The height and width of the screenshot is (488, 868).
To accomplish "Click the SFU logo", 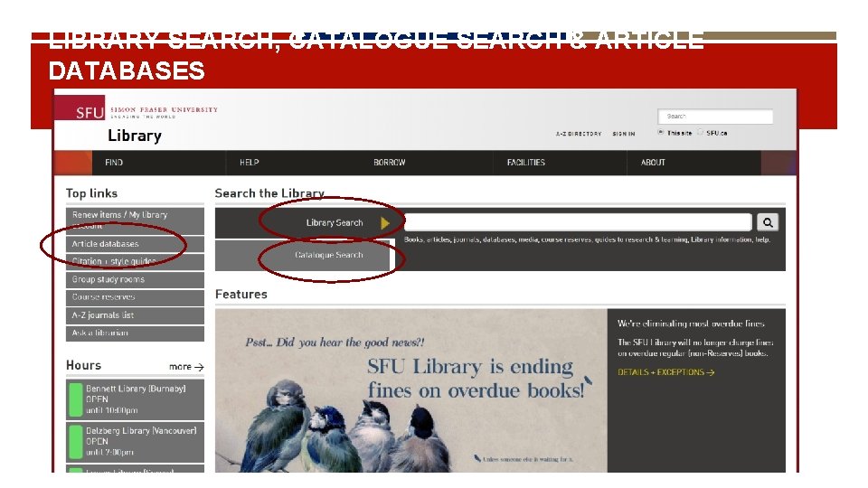I will coord(80,108).
